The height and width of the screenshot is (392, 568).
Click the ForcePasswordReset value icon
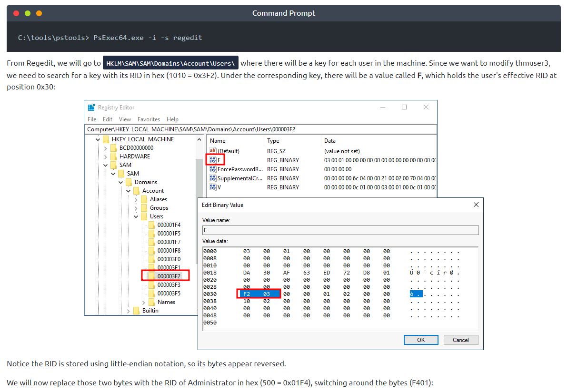(x=213, y=169)
